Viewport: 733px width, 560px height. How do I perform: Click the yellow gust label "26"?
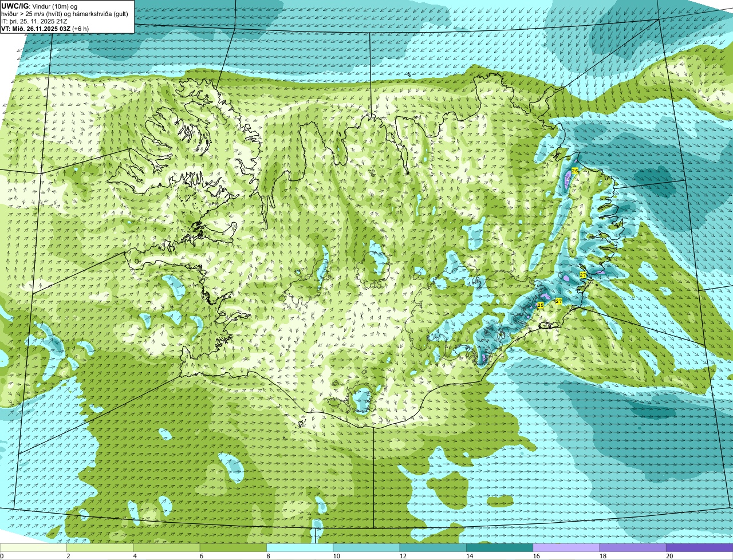[575, 171]
